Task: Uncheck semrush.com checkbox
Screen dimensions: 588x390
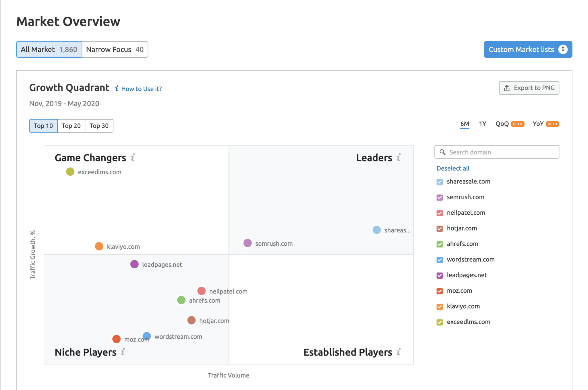Action: click(x=440, y=197)
